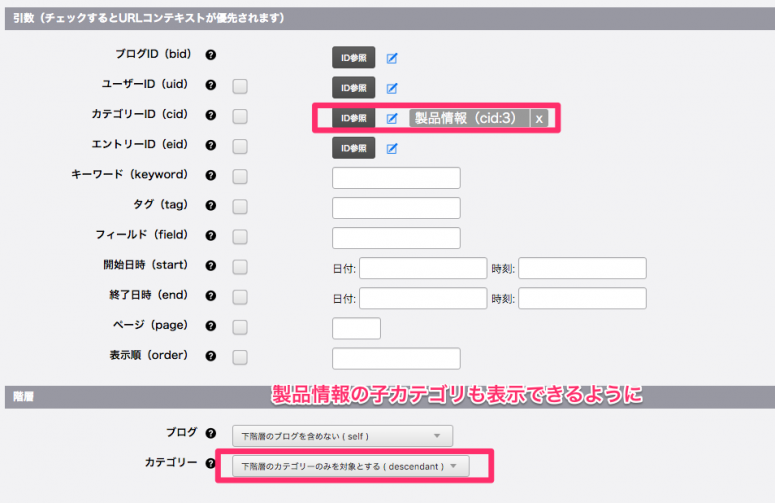This screenshot has height=503, width=775.
Task: Select the ページ (page) number field
Action: [356, 328]
